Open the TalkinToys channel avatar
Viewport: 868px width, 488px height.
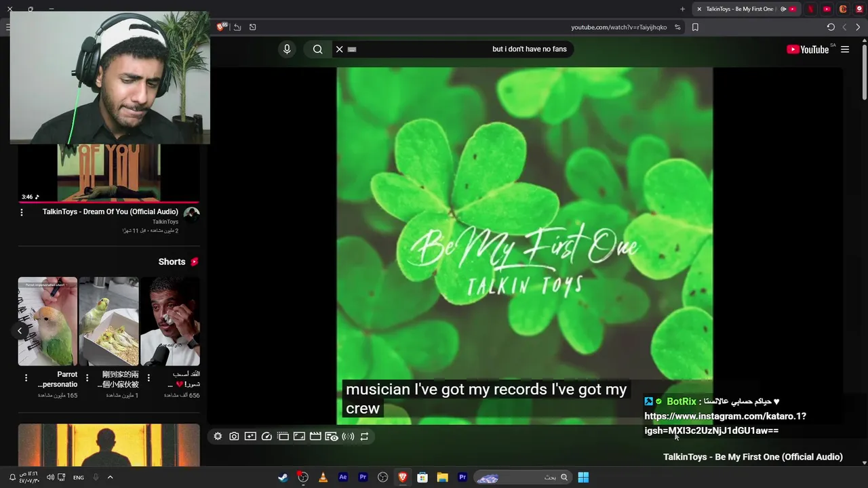coord(191,214)
